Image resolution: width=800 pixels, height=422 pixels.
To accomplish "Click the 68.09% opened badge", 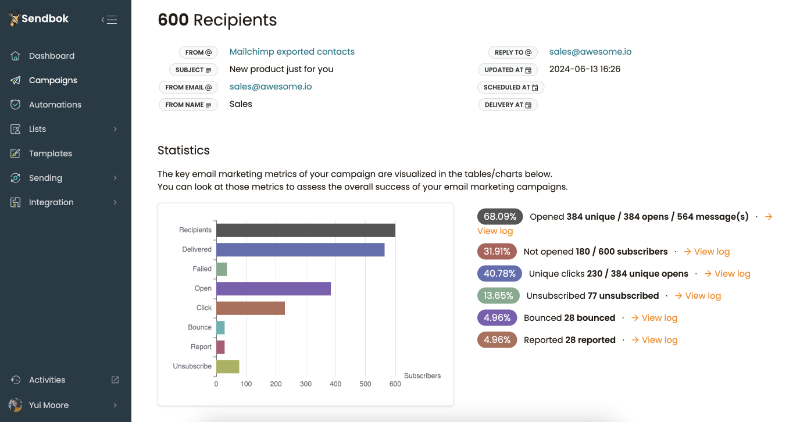I will (x=500, y=216).
